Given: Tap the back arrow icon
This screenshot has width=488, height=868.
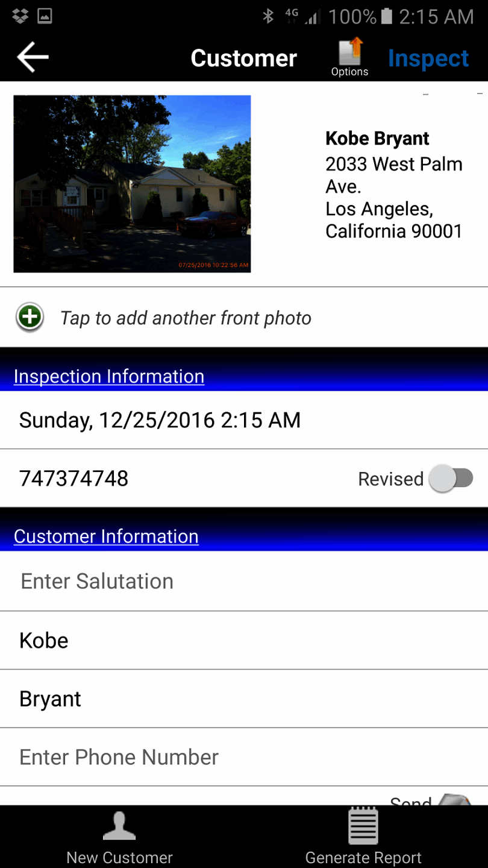Looking at the screenshot, I should pyautogui.click(x=33, y=57).
